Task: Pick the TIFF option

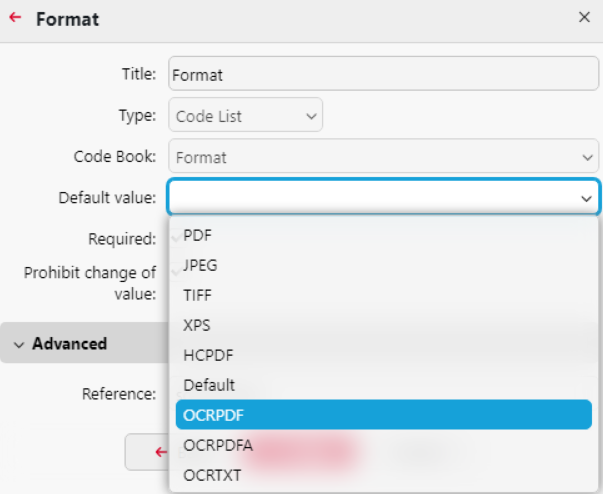Action: coord(198,295)
